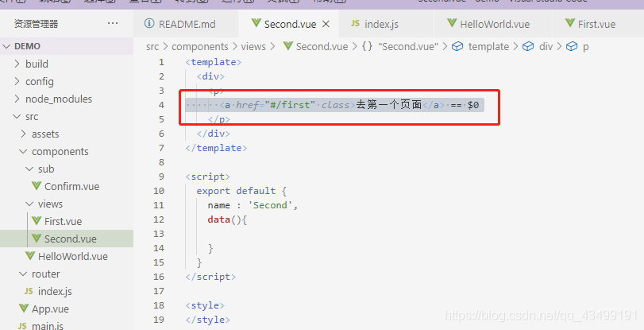Click the Vue icon beside App.vue

click(x=24, y=308)
